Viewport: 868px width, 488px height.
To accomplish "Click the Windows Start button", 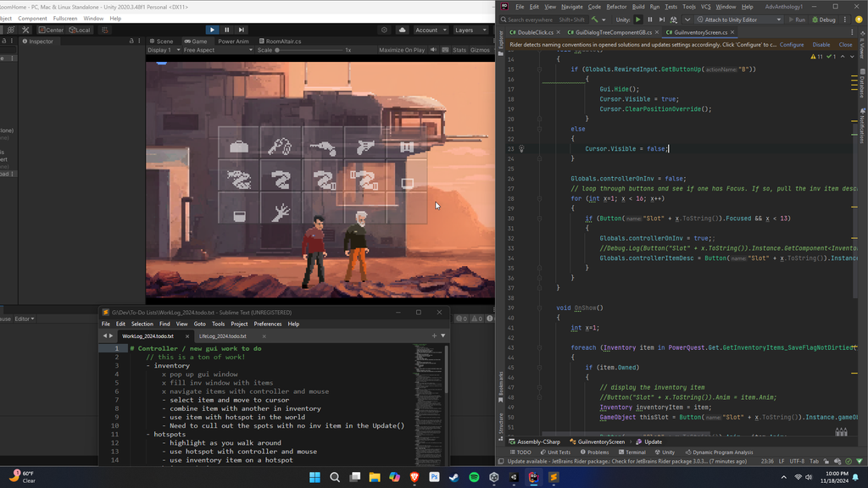I will pyautogui.click(x=314, y=477).
